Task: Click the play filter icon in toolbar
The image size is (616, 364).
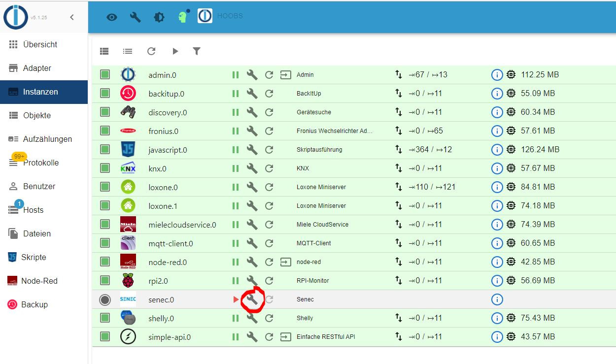Action: [175, 51]
